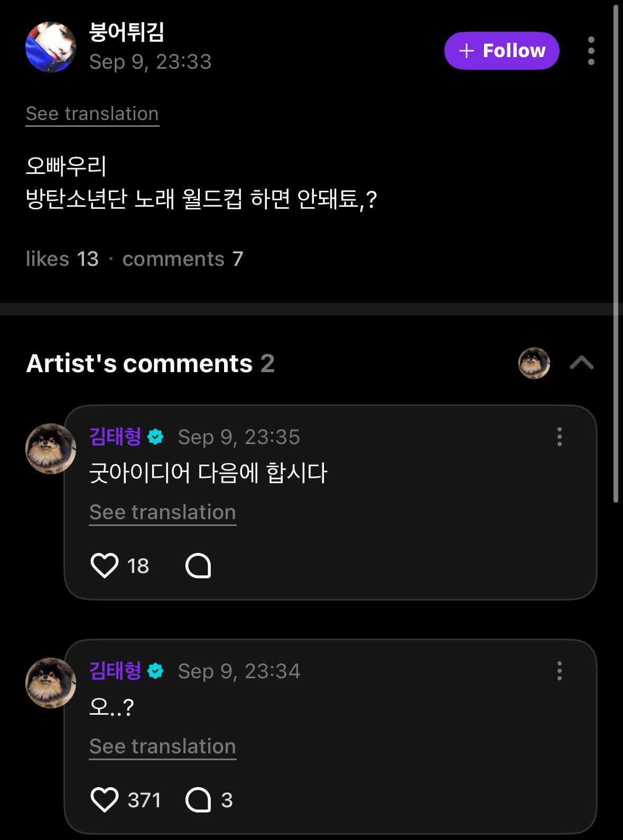Click the post author name 붕어튀김
Image resolution: width=623 pixels, height=840 pixels.
[126, 32]
